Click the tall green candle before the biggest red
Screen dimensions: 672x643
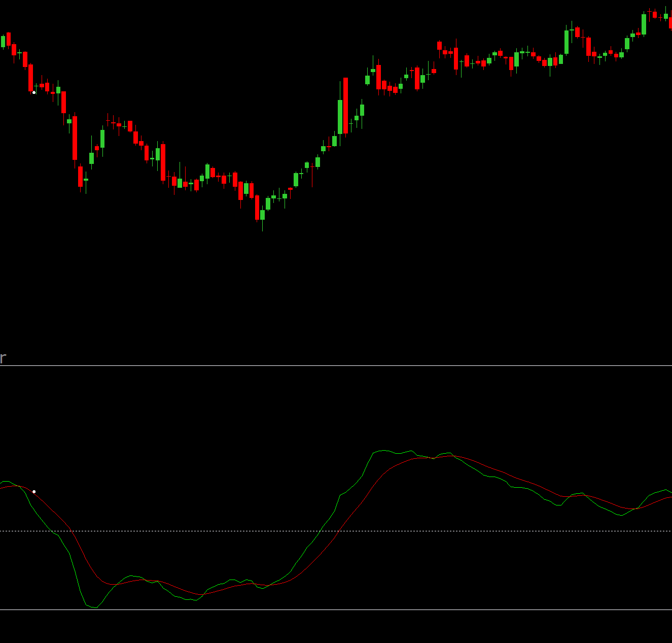click(340, 117)
